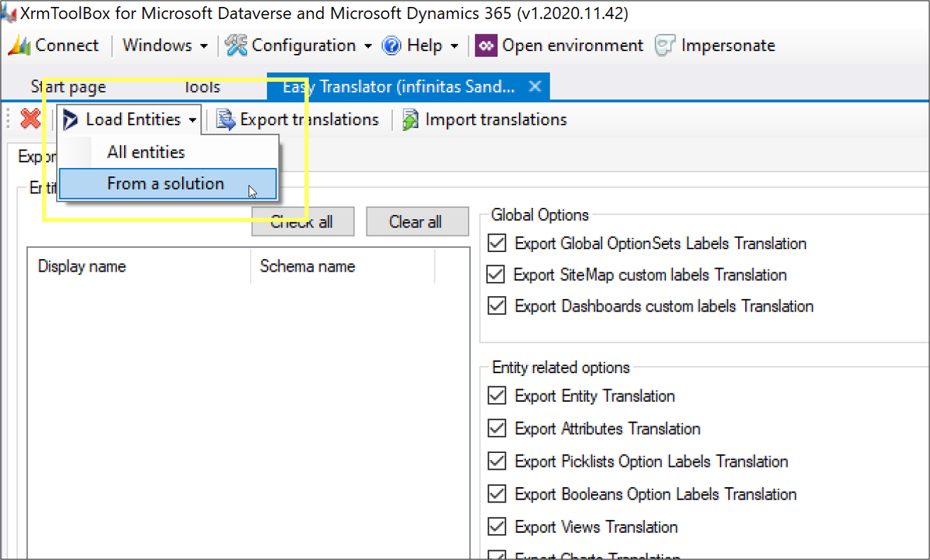The image size is (930, 560).
Task: Toggle Export Booleans Option Labels Translation
Action: click(497, 494)
